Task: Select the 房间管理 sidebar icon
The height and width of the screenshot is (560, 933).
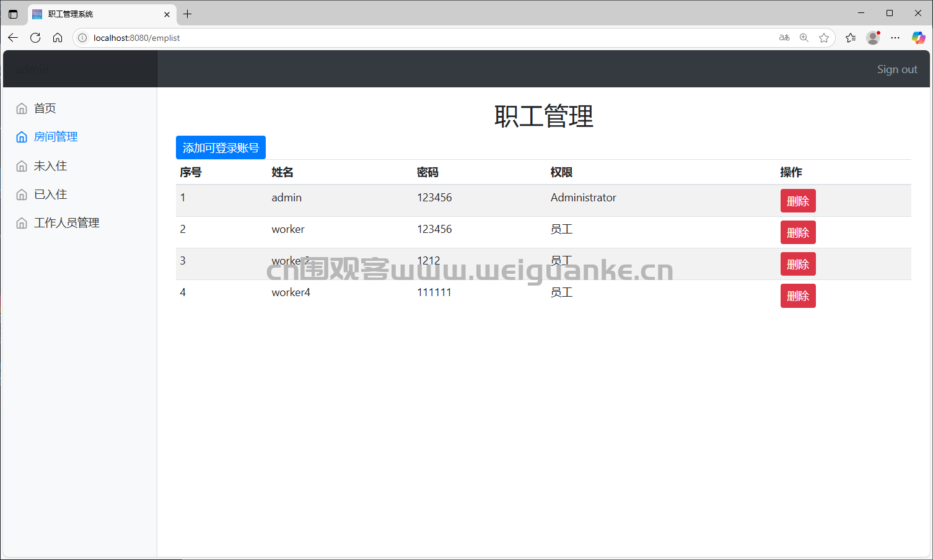Action: [x=21, y=136]
